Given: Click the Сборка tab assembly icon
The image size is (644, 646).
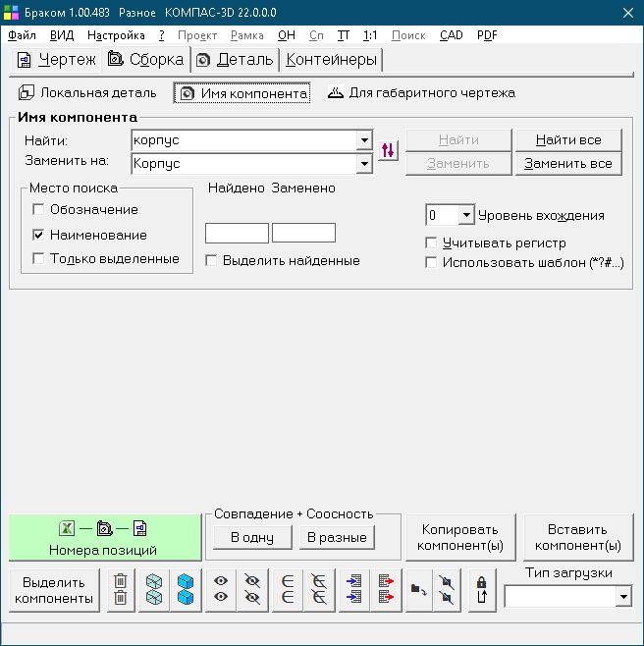Looking at the screenshot, I should (116, 59).
